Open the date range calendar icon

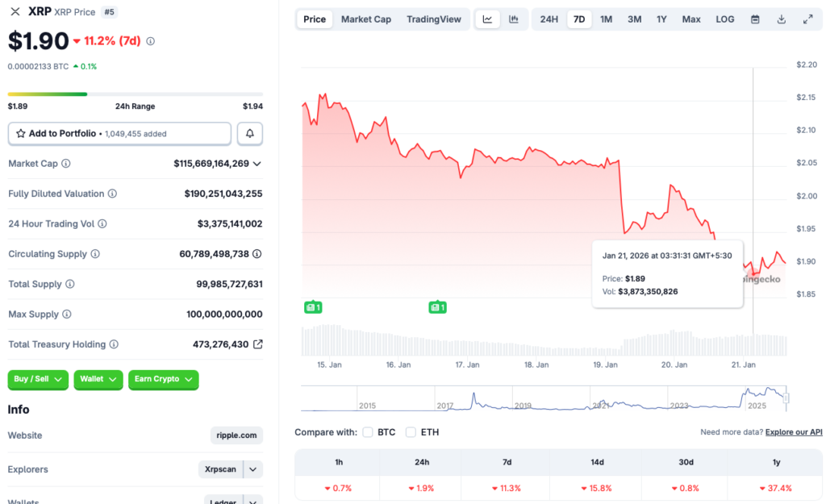point(754,19)
